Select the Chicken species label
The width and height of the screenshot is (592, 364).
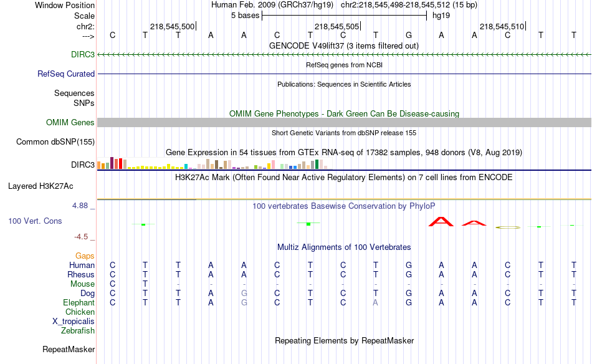(x=80, y=312)
